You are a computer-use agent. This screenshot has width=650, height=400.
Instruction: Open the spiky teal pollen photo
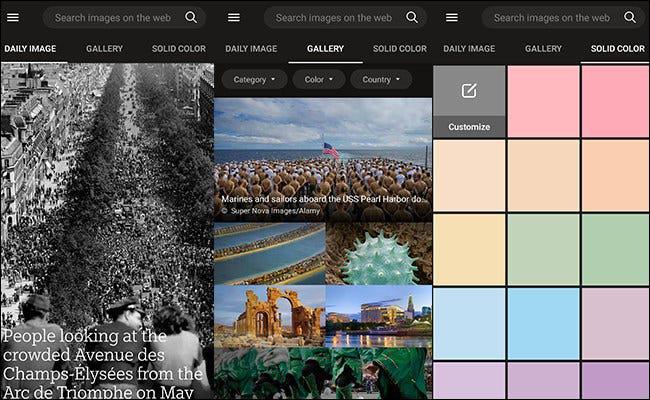tap(379, 254)
